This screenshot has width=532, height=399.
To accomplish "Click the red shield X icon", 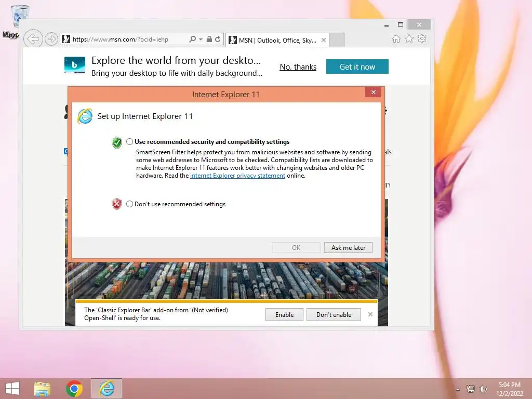I will [x=117, y=204].
